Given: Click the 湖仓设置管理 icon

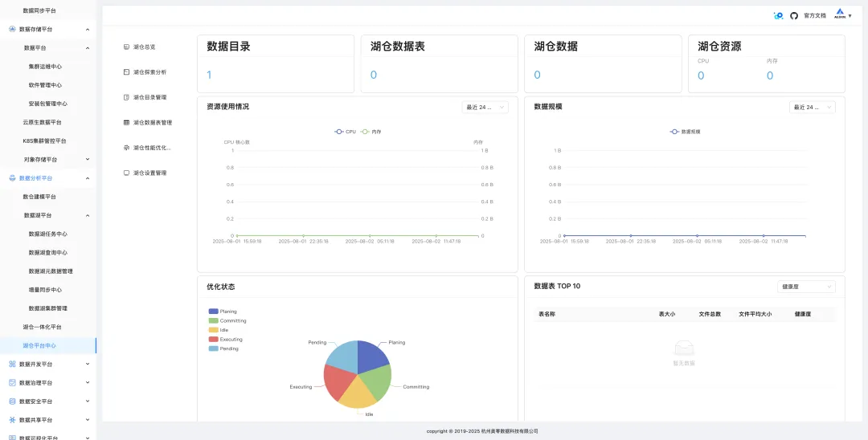Looking at the screenshot, I should coord(126,173).
